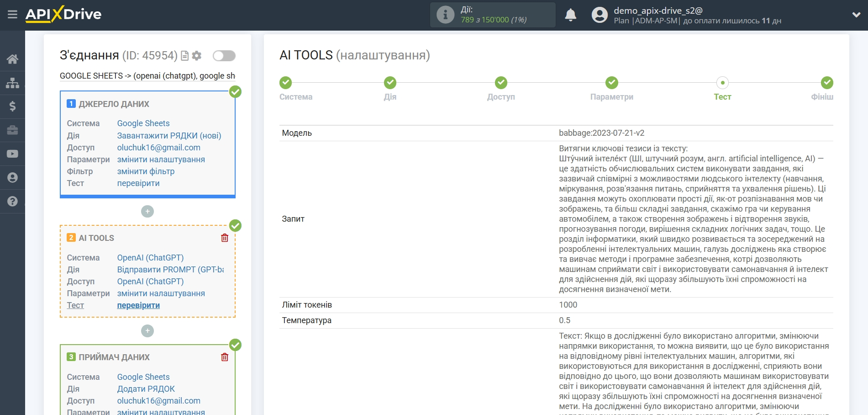
Task: Click the connection name field
Action: pyautogui.click(x=147, y=76)
